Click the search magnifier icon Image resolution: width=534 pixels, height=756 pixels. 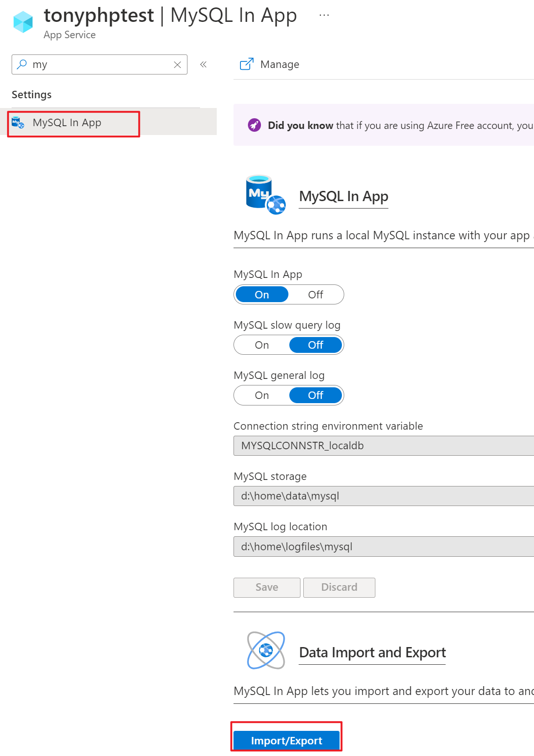(21, 64)
